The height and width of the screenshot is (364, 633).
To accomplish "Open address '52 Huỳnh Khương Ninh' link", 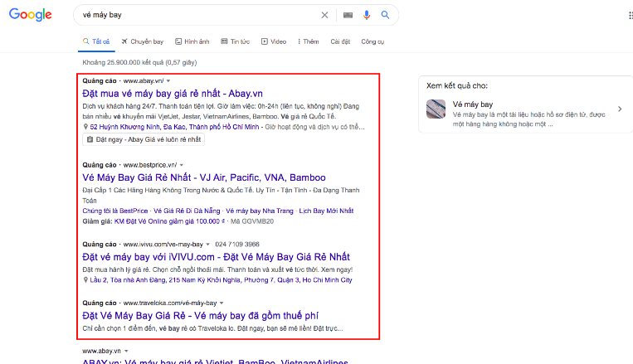I will tap(174, 127).
